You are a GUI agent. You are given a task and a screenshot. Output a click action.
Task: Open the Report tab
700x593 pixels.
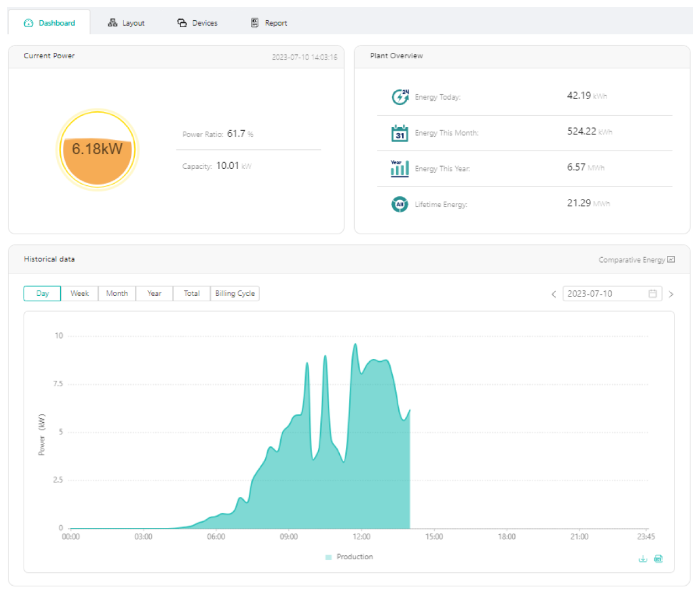[269, 23]
